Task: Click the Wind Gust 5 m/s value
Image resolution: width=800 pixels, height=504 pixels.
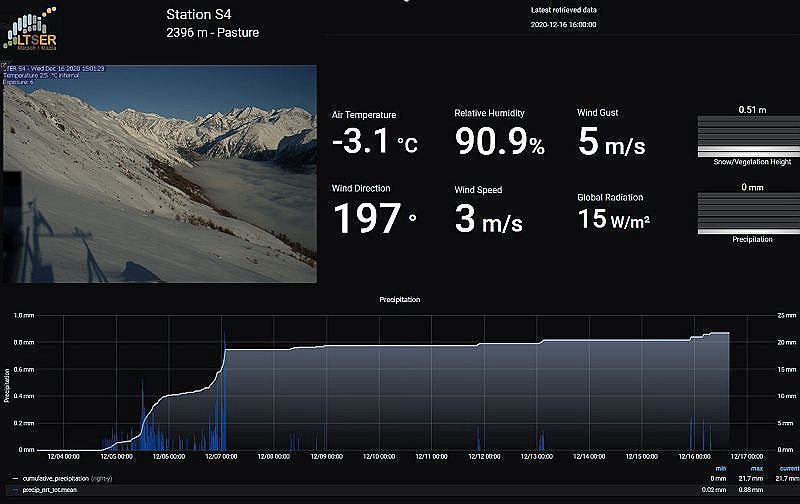Action: coord(612,141)
